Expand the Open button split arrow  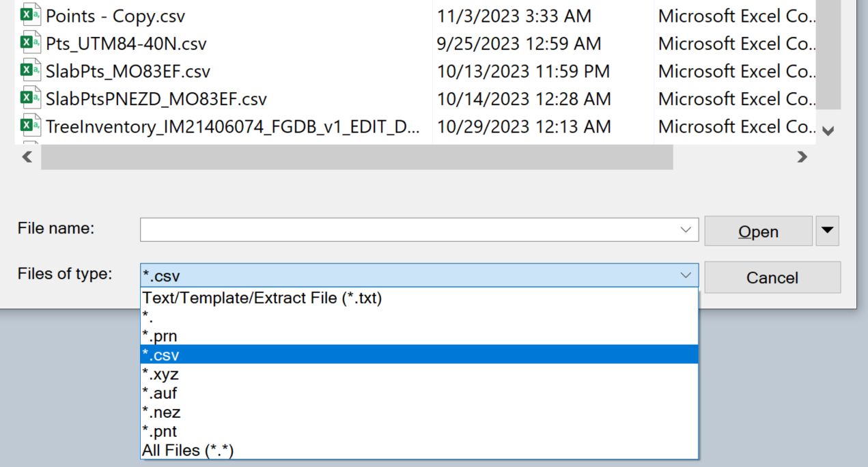click(x=827, y=231)
